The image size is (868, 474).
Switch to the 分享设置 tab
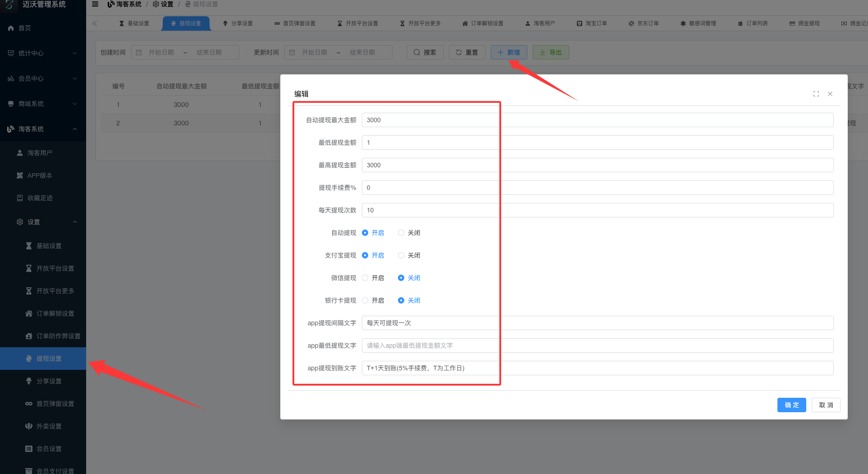[238, 23]
